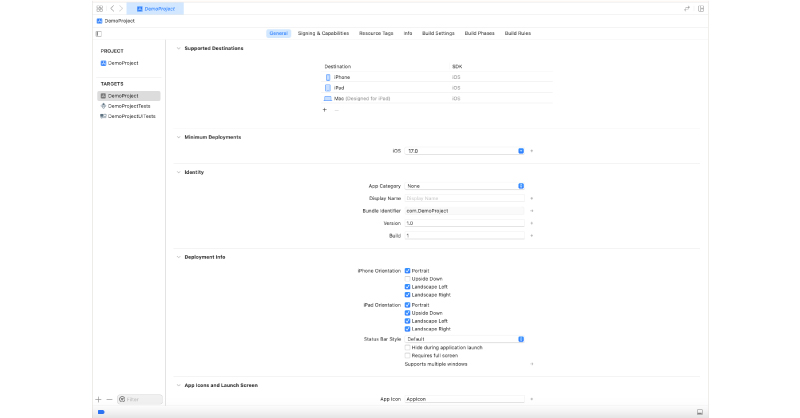The width and height of the screenshot is (800, 418).
Task: Switch to the Resource Tags tab
Action: point(376,33)
